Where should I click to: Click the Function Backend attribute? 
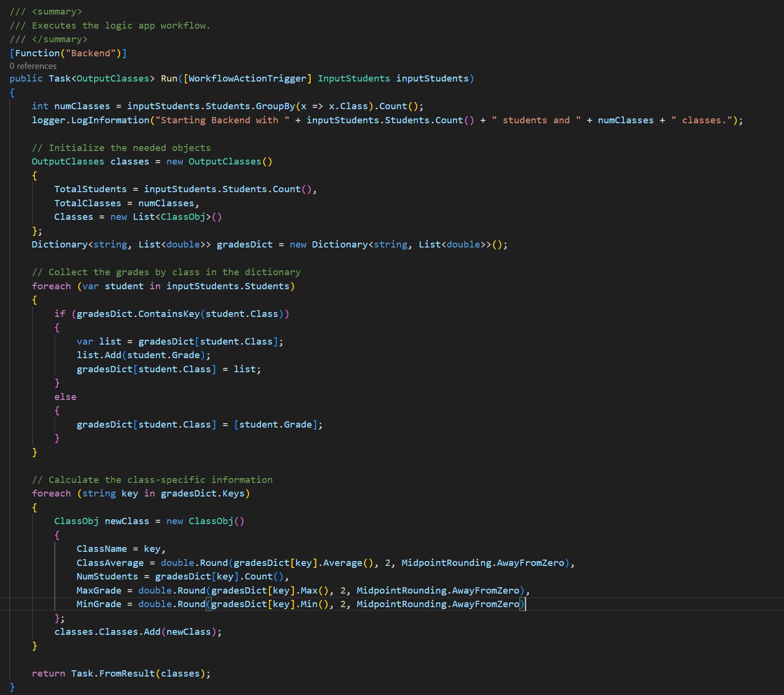(68, 53)
